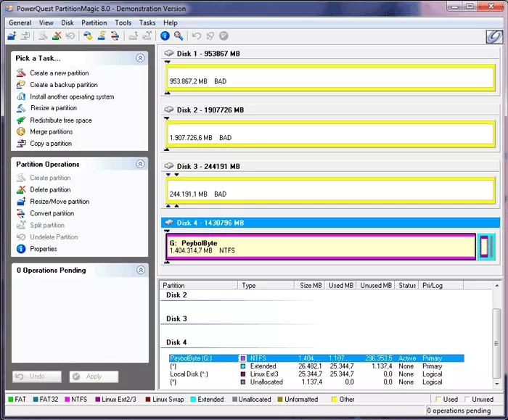Screen dimensions: 508x420
Task: Select the PeybolByte (G:) list row
Action: 316,358
